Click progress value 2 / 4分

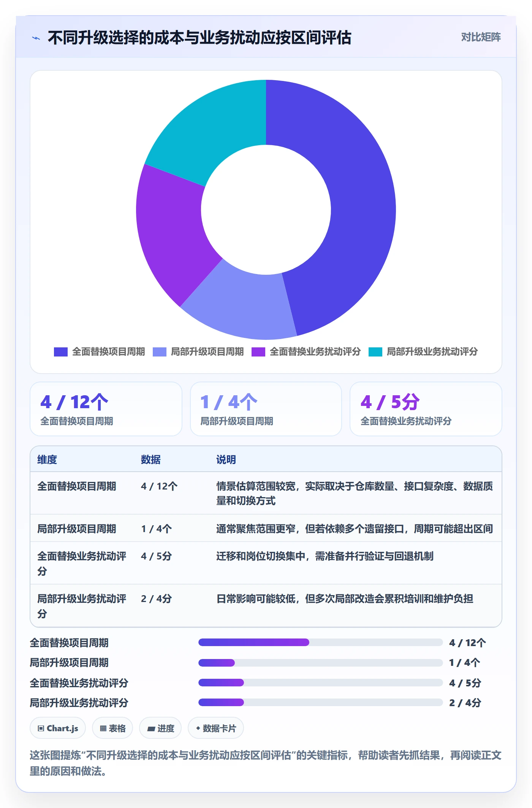point(465,703)
